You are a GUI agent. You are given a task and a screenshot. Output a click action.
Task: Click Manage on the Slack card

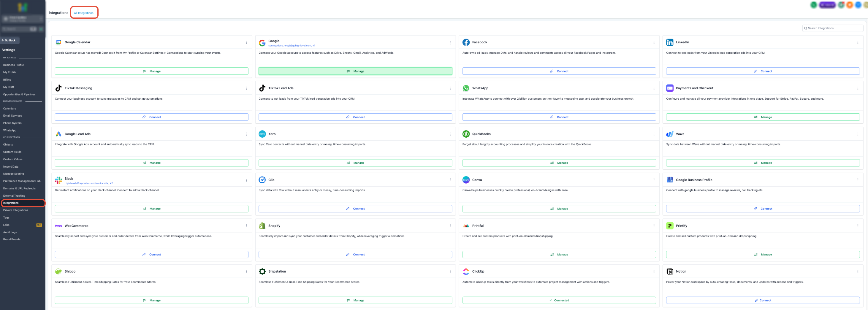151,209
